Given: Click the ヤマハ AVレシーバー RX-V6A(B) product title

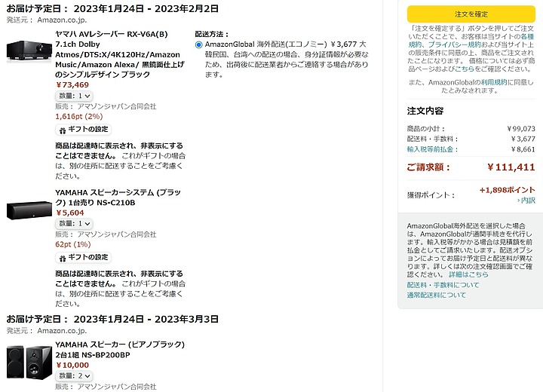Looking at the screenshot, I should (x=120, y=54).
